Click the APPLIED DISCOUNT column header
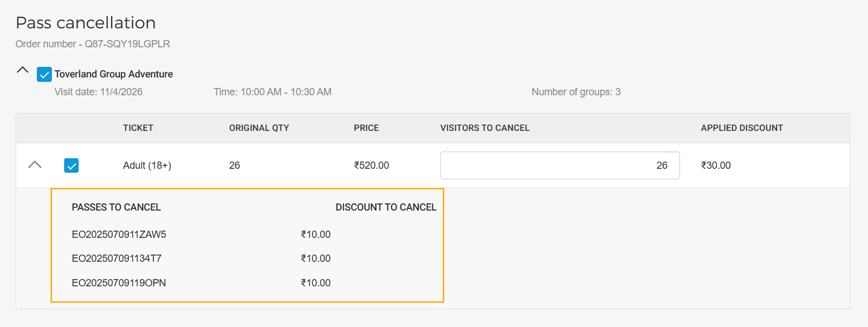The image size is (868, 327). (742, 128)
